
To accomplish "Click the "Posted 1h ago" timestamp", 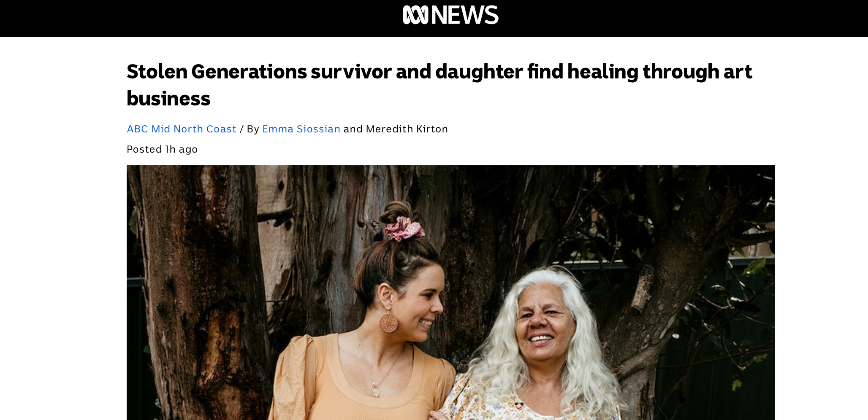I will coord(162,149).
